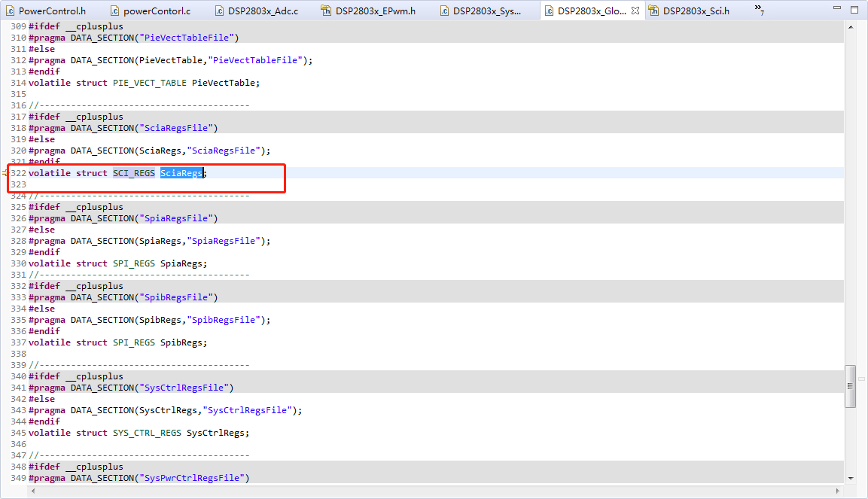The width and height of the screenshot is (868, 499).
Task: Click the header file icon on PowerControl.h tab
Action: click(11, 11)
